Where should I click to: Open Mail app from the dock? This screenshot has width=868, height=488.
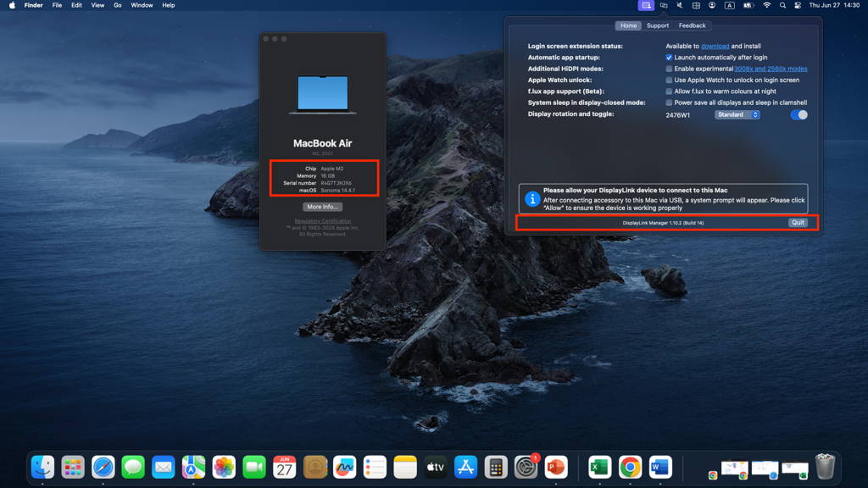tap(164, 467)
